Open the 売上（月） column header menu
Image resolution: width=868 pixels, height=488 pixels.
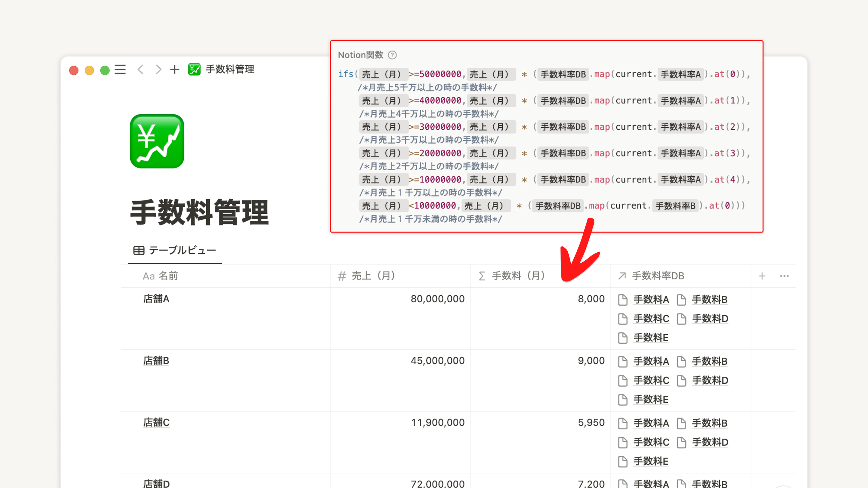click(x=373, y=276)
